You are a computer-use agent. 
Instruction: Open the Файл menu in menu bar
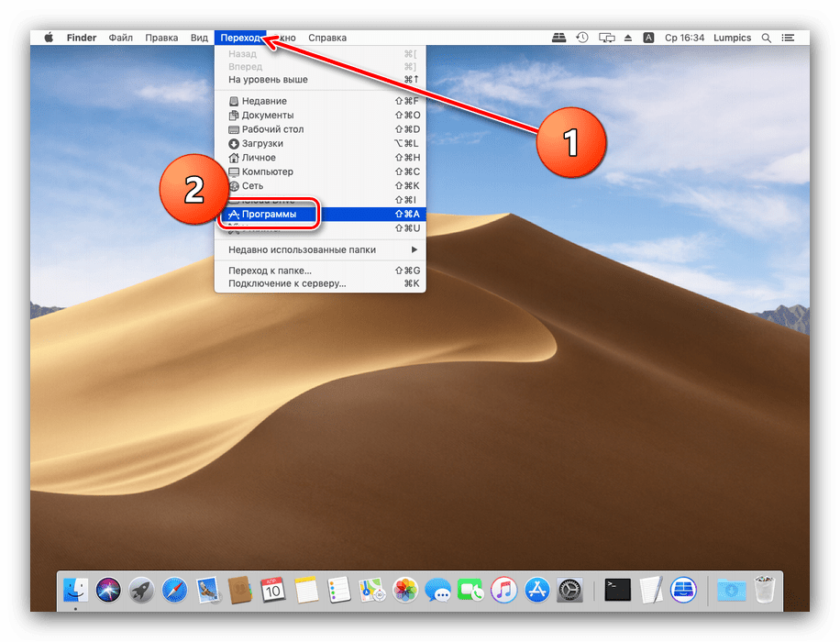coord(120,38)
